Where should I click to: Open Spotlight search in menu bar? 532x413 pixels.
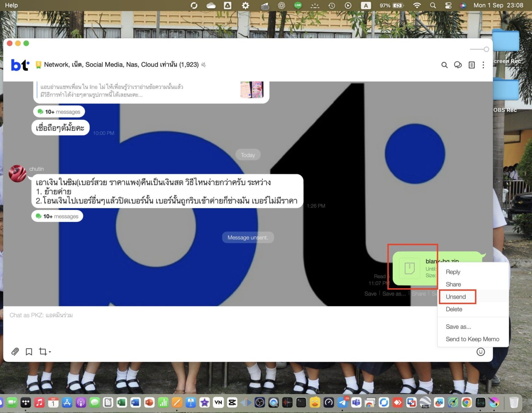point(433,5)
